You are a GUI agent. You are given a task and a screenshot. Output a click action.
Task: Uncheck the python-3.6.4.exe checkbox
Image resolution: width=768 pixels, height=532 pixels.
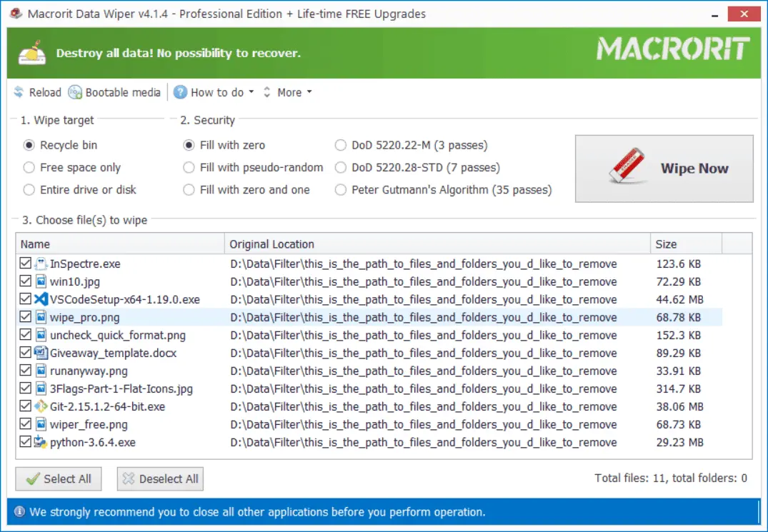coord(26,442)
